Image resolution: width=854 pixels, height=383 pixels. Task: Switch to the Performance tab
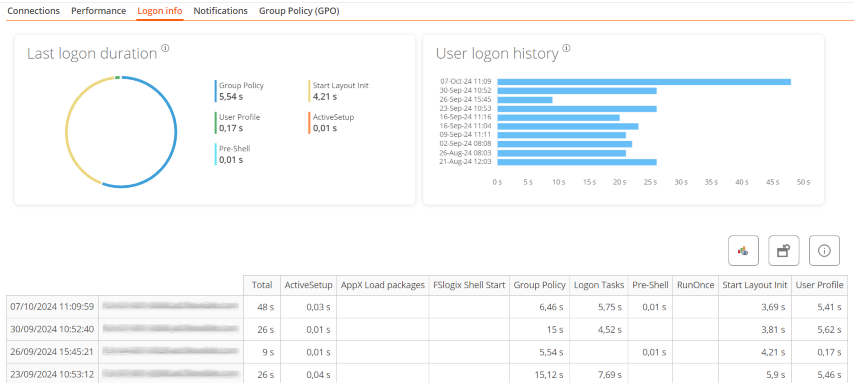click(99, 11)
